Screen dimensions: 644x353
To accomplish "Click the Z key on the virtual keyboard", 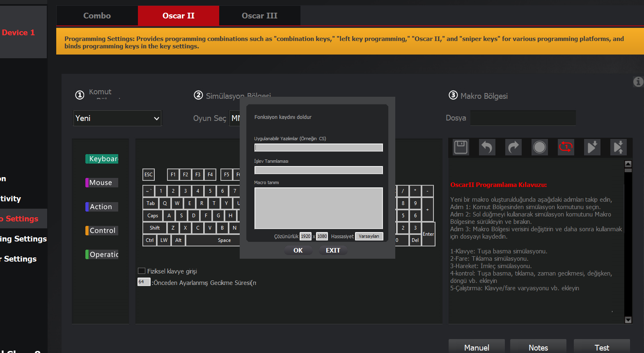I will click(x=173, y=228).
